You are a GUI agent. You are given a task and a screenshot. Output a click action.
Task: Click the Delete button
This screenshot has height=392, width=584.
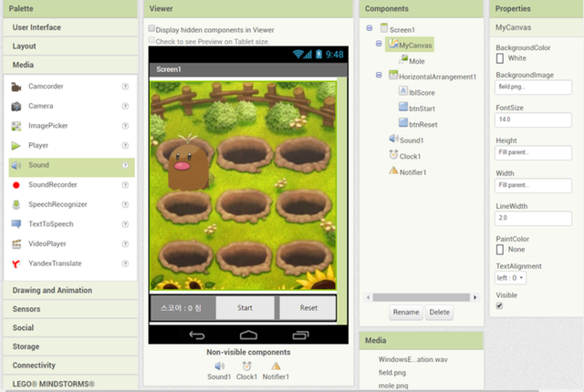pyautogui.click(x=440, y=312)
